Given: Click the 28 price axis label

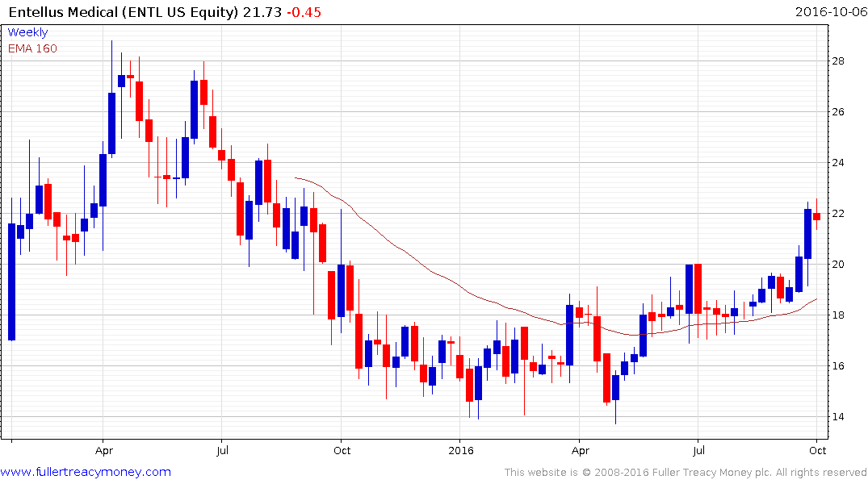Looking at the screenshot, I should pyautogui.click(x=838, y=60).
